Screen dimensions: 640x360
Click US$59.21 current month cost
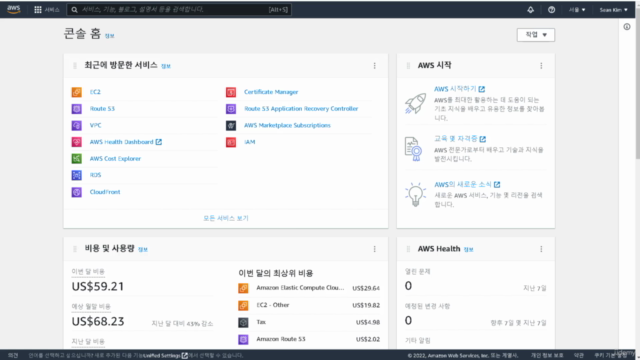pos(98,287)
